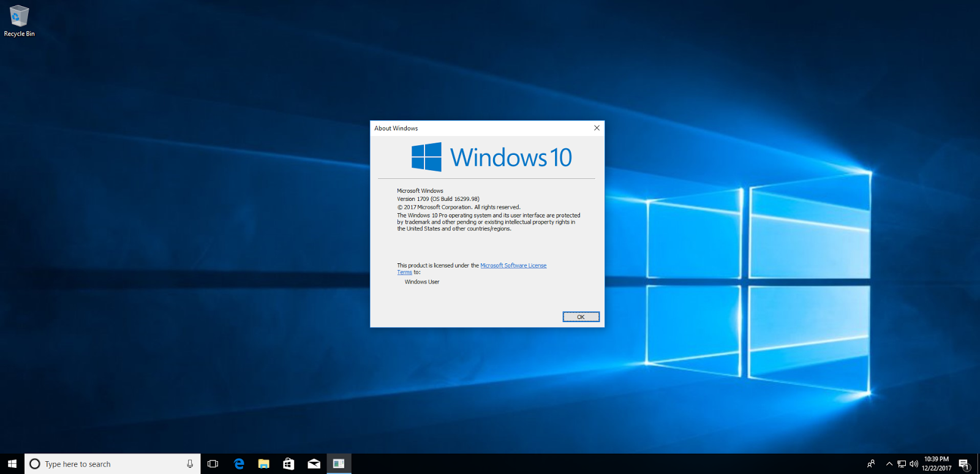Click the 'Type here to search' box
Screen dimensions: 980x474
coord(113,464)
